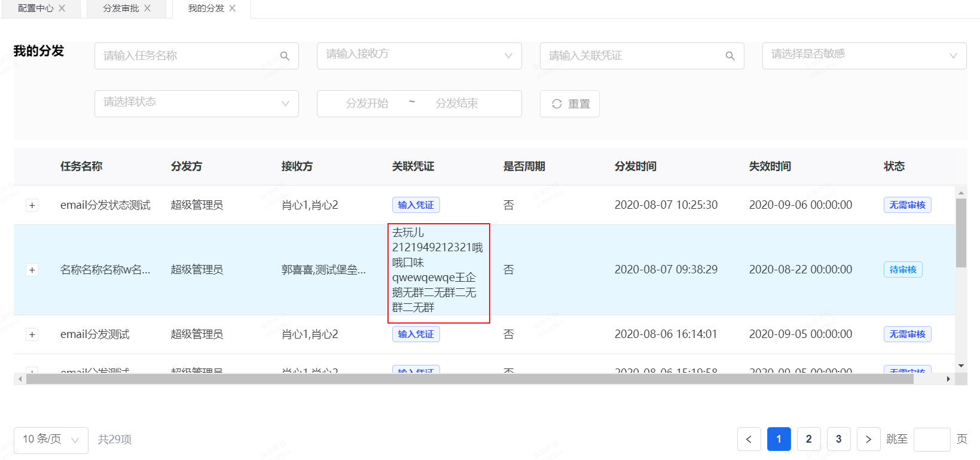The height and width of the screenshot is (460, 980).
Task: Close the 我的分发 tab
Action: 233,8
